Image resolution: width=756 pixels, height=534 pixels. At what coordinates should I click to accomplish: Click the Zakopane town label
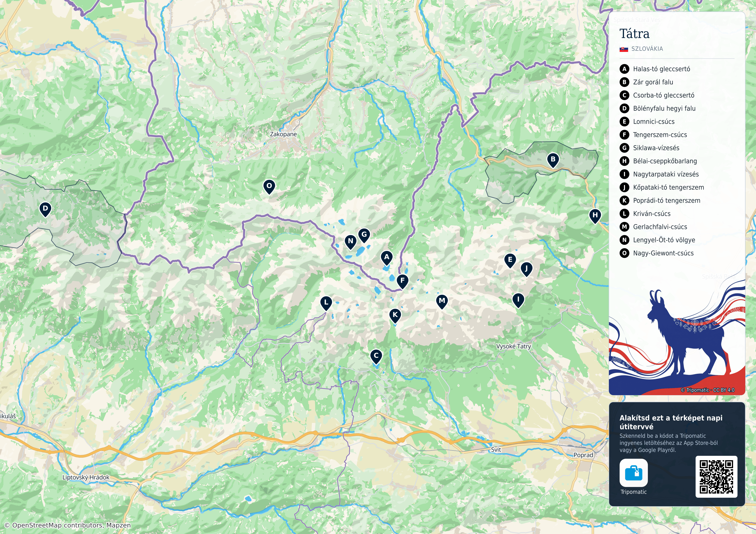point(283,134)
